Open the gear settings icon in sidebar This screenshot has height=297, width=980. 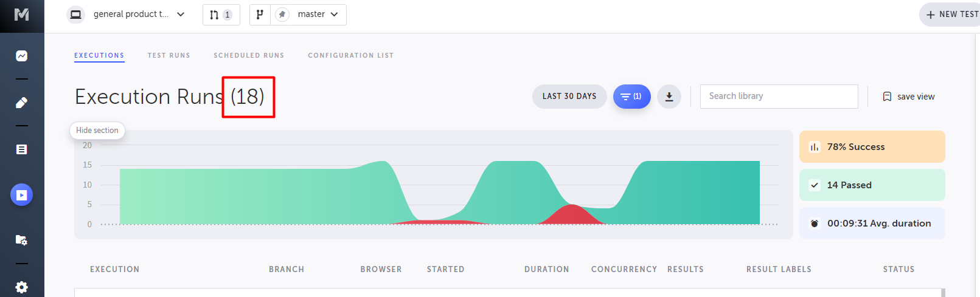tap(21, 287)
